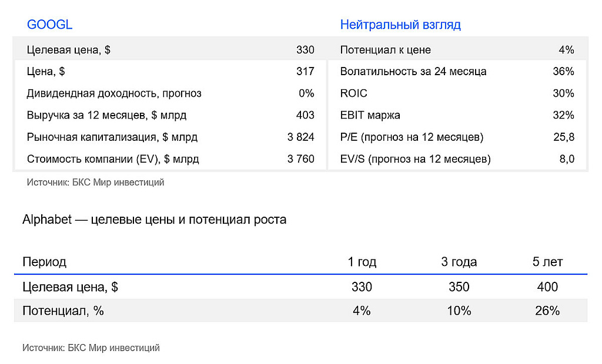Viewport: 602px width, 364px height.
Task: Click the market capitalization value 3 824
Action: [300, 137]
